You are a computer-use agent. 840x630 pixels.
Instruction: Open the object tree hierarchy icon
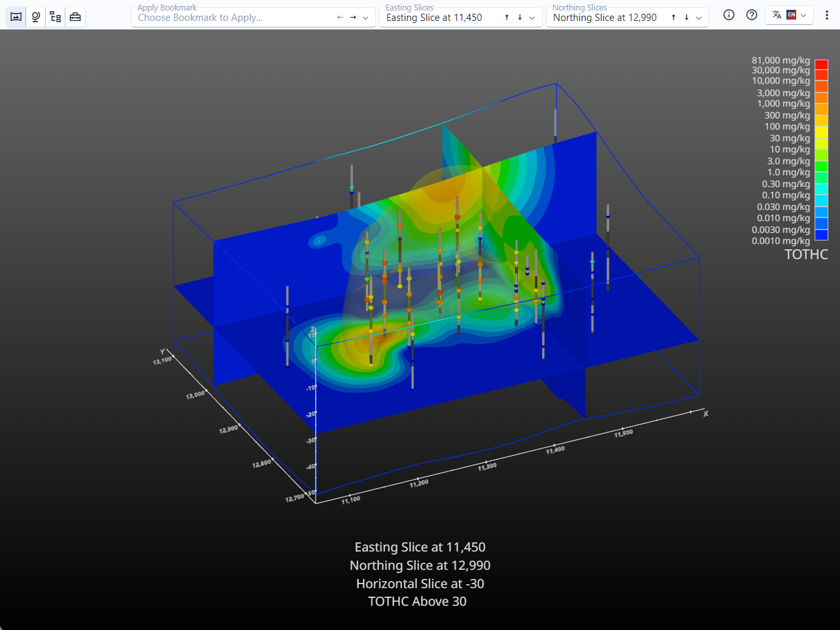pos(56,17)
